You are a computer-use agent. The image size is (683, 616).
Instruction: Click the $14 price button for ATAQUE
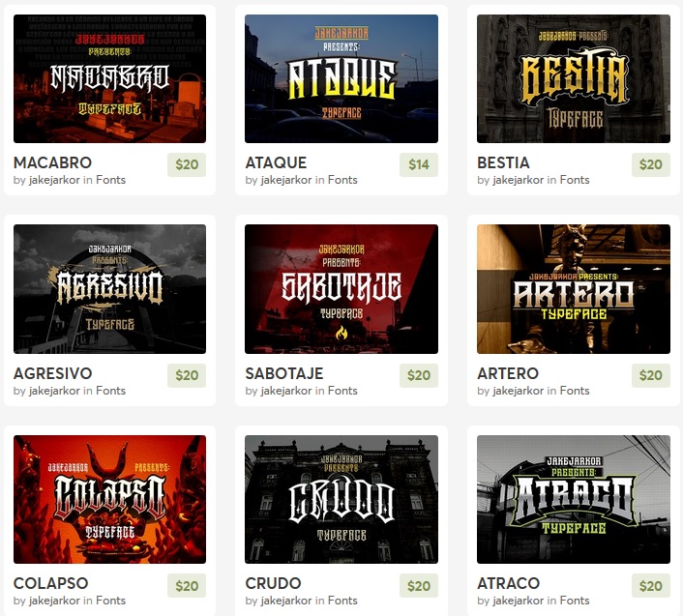click(x=419, y=164)
